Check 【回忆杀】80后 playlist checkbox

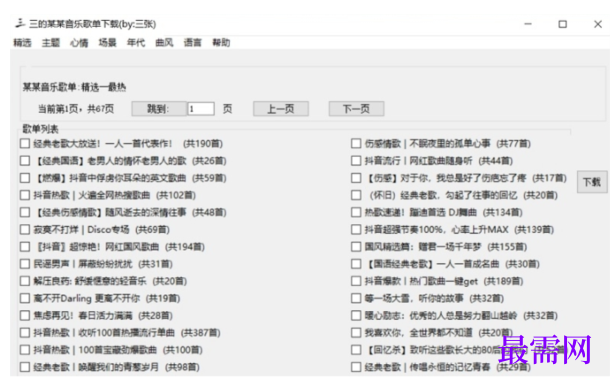(356, 350)
